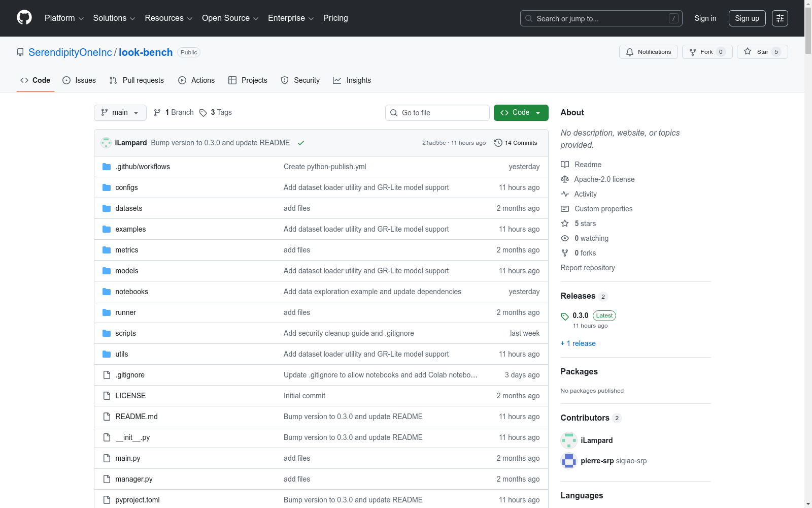
Task: Expand the Enterprise menu
Action: tap(291, 18)
